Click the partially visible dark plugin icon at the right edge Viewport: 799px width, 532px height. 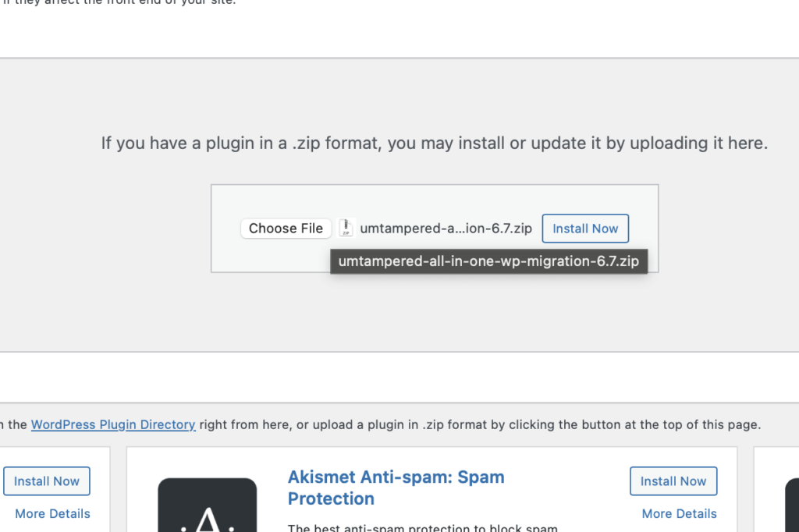point(792,505)
